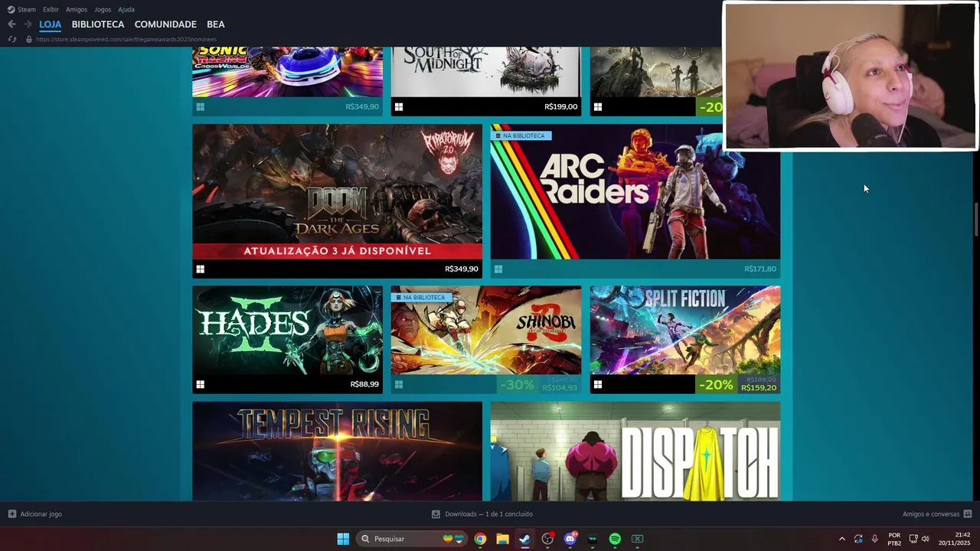This screenshot has width=980, height=551.
Task: Open File Explorer from the taskbar
Action: pos(502,539)
